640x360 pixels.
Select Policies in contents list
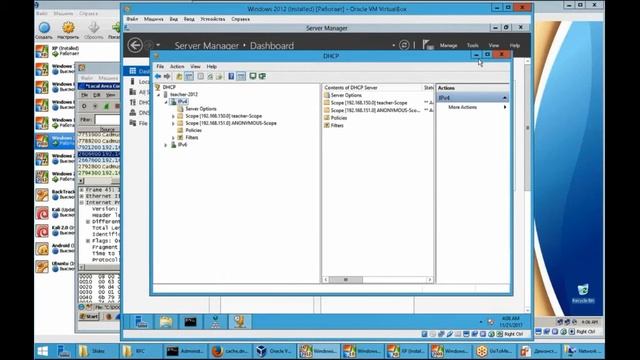pos(339,118)
